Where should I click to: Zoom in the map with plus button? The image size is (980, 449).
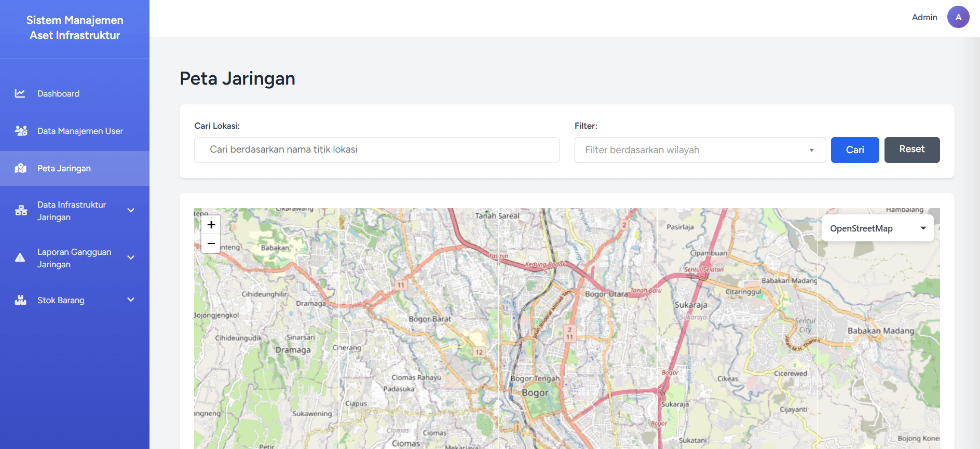pos(211,225)
